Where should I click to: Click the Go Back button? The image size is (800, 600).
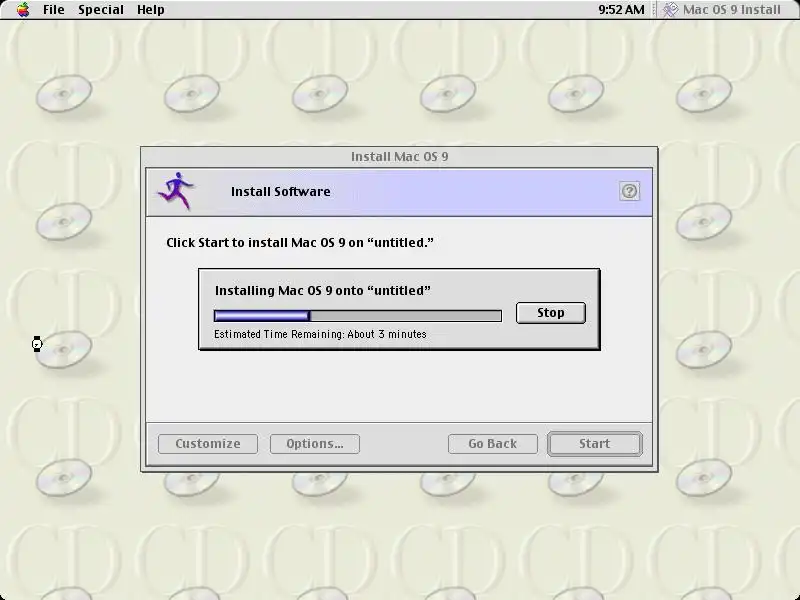pyautogui.click(x=492, y=443)
